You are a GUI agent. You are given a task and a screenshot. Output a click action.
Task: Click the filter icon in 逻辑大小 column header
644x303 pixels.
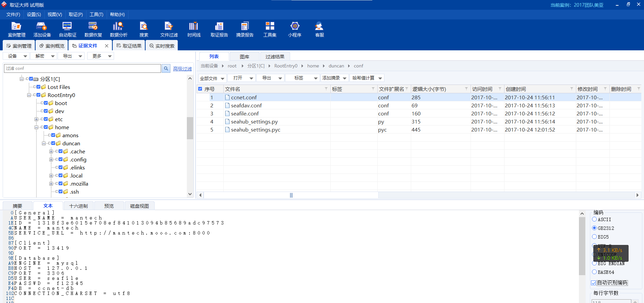[x=466, y=89]
